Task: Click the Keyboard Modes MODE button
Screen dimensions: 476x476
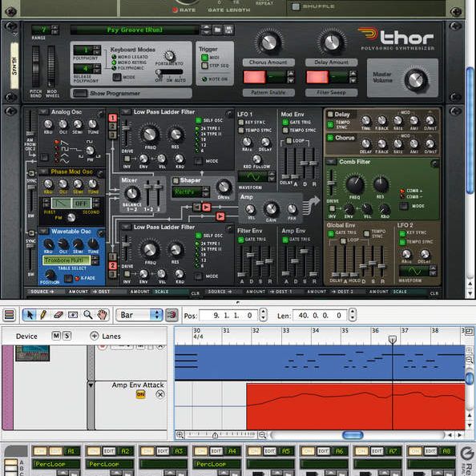Action: [x=117, y=77]
